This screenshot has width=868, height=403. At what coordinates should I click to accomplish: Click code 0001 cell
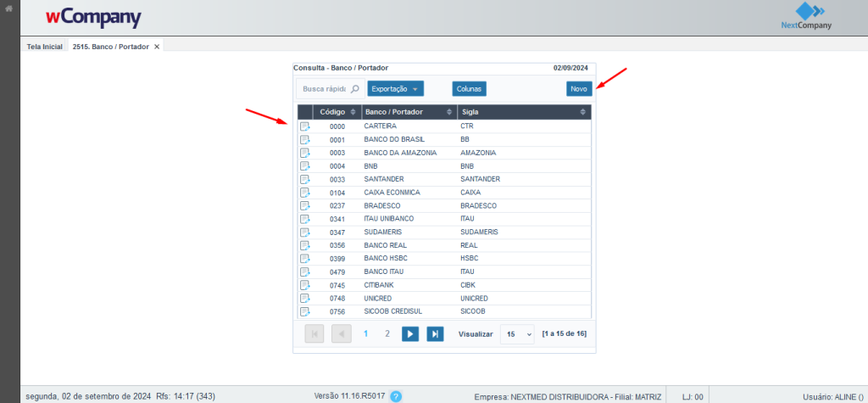[337, 140]
